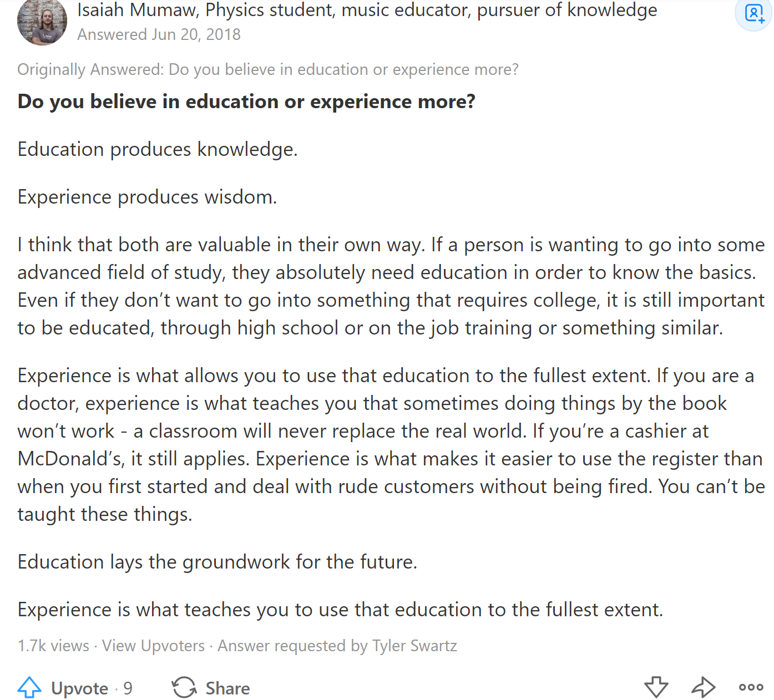The image size is (774, 700).
Task: Click the forward arrow share icon
Action: [x=704, y=687]
